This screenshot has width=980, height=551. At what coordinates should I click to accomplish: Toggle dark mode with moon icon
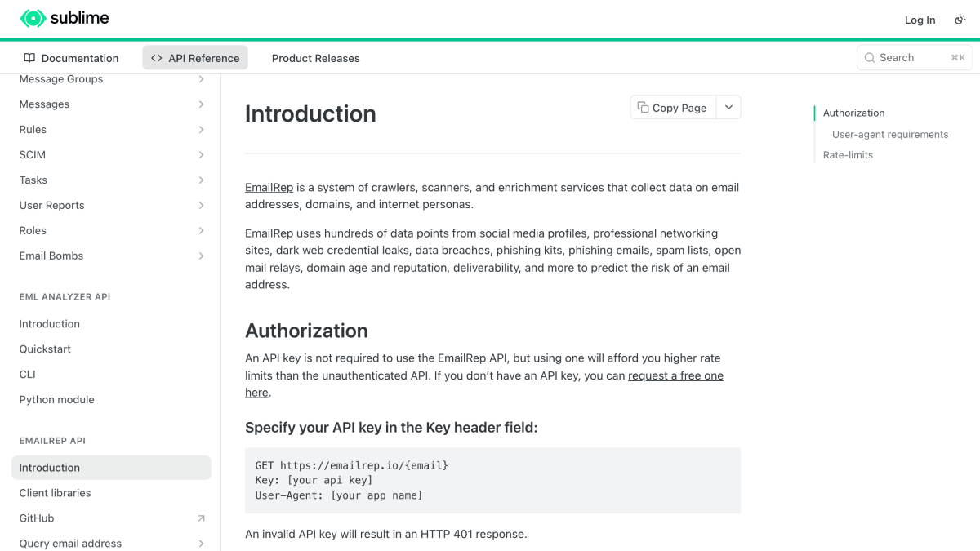[960, 20]
